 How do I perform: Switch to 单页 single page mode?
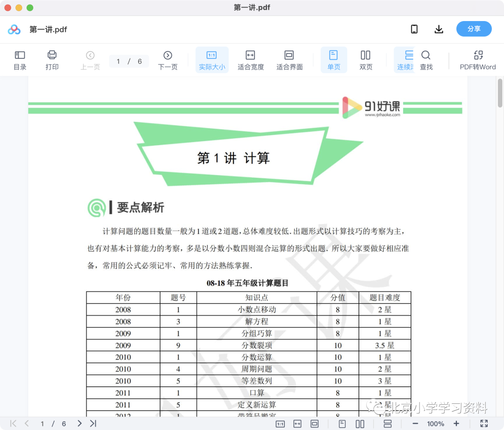coord(334,60)
